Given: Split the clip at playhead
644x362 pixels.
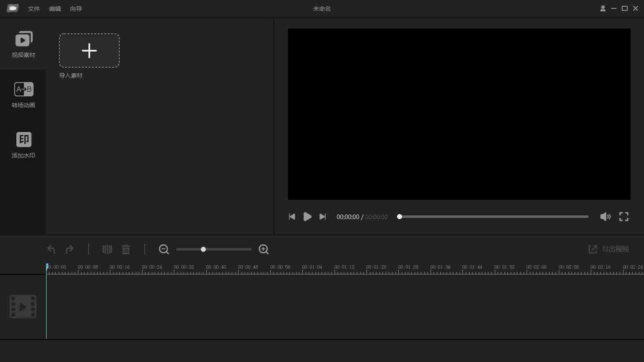Looking at the screenshot, I should [107, 249].
